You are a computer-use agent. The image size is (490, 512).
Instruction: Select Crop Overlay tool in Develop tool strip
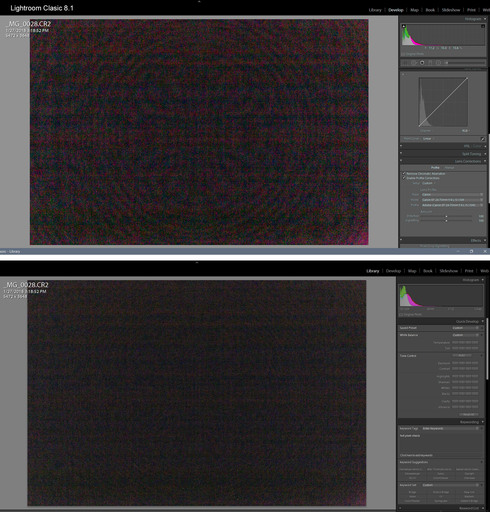[406, 63]
